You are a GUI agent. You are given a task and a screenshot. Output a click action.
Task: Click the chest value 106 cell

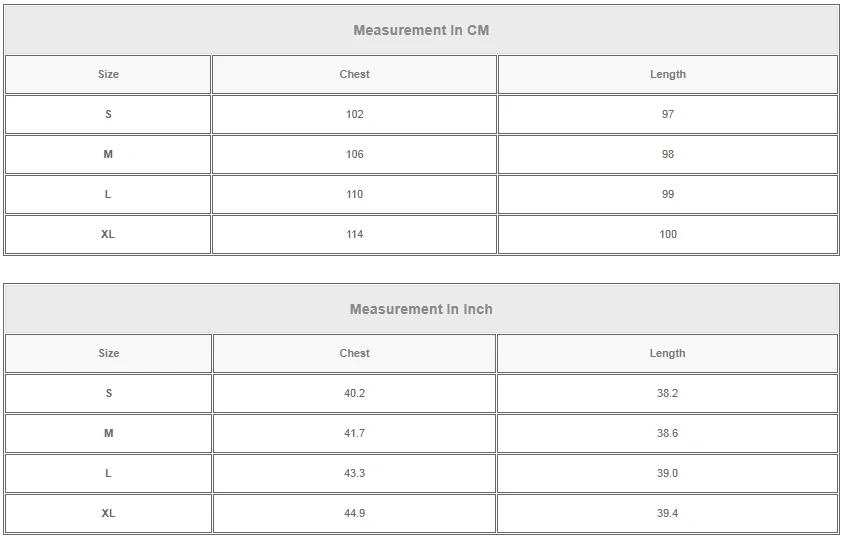click(x=354, y=154)
